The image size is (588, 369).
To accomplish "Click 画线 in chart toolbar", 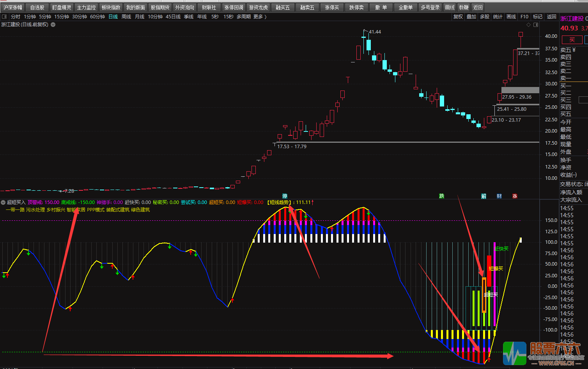I will [x=511, y=17].
